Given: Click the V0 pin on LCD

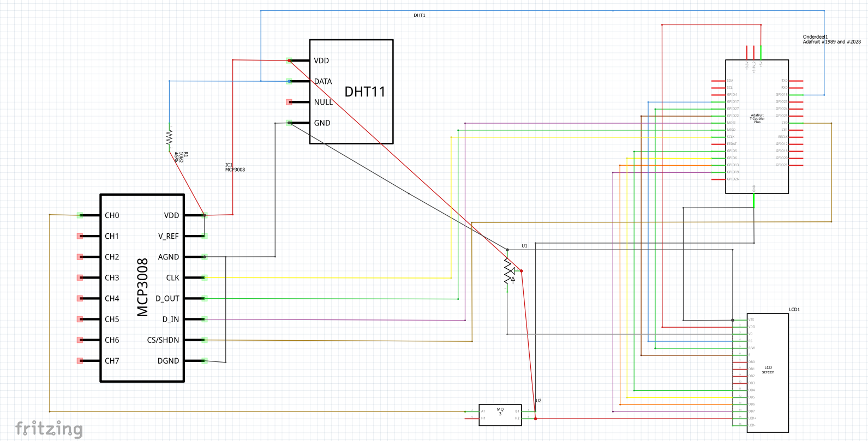Looking at the screenshot, I should click(x=750, y=334).
